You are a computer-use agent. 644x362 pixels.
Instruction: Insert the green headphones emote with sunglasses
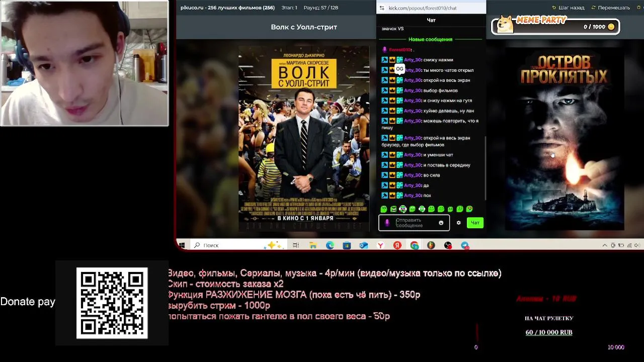point(403,209)
